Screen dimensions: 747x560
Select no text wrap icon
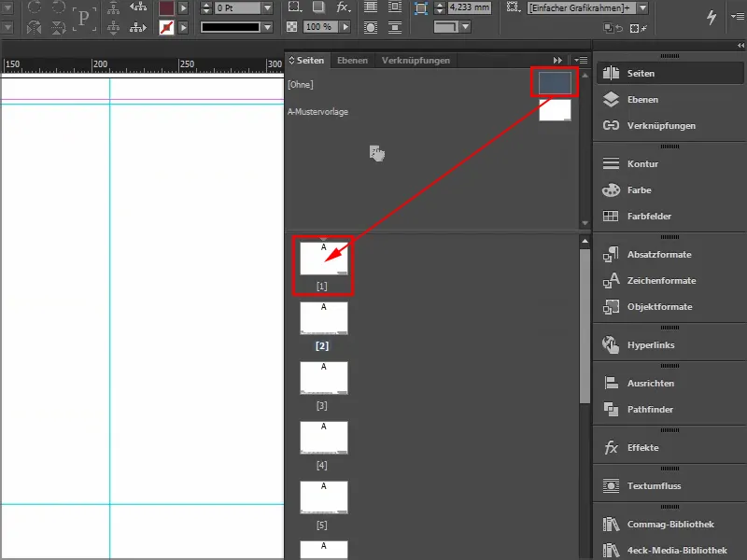[370, 7]
